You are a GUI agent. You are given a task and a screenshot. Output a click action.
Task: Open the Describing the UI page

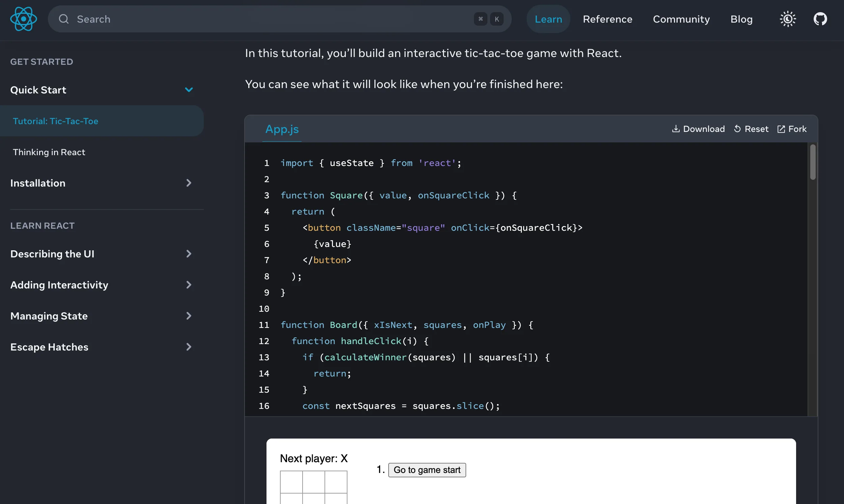point(52,254)
